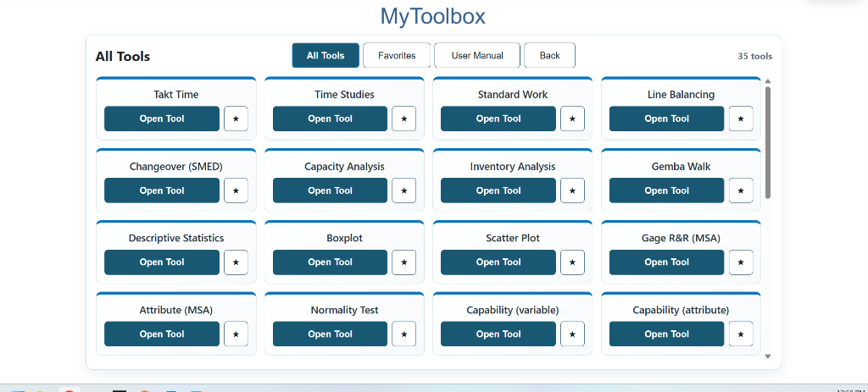868x392 pixels.
Task: Open the Normality Test tool
Action: [x=330, y=334]
